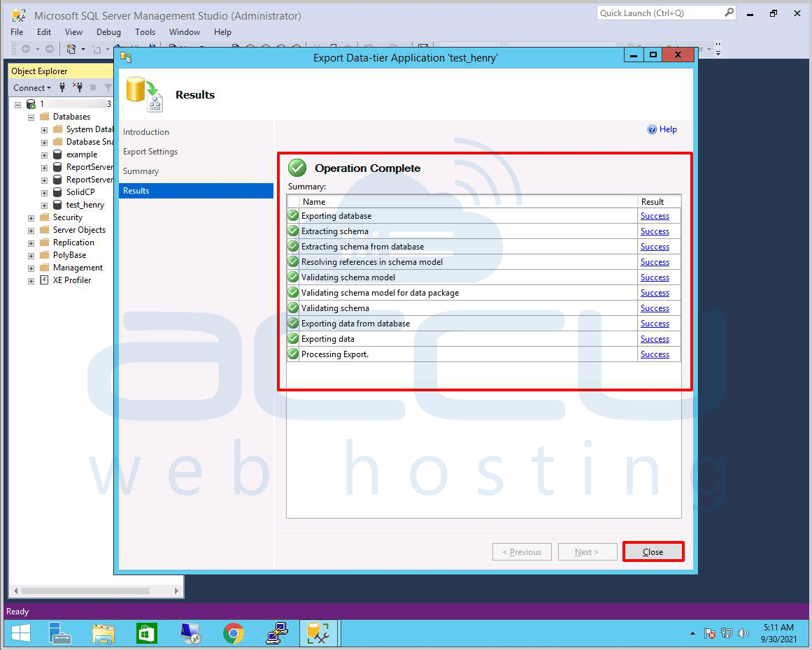Viewport: 812px width, 650px height.
Task: Open the Tools menu
Action: pyautogui.click(x=145, y=32)
